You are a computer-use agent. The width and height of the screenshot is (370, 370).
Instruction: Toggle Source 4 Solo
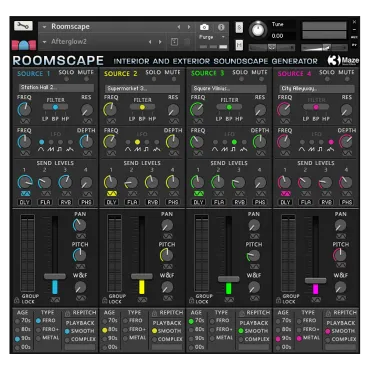tap(327, 79)
